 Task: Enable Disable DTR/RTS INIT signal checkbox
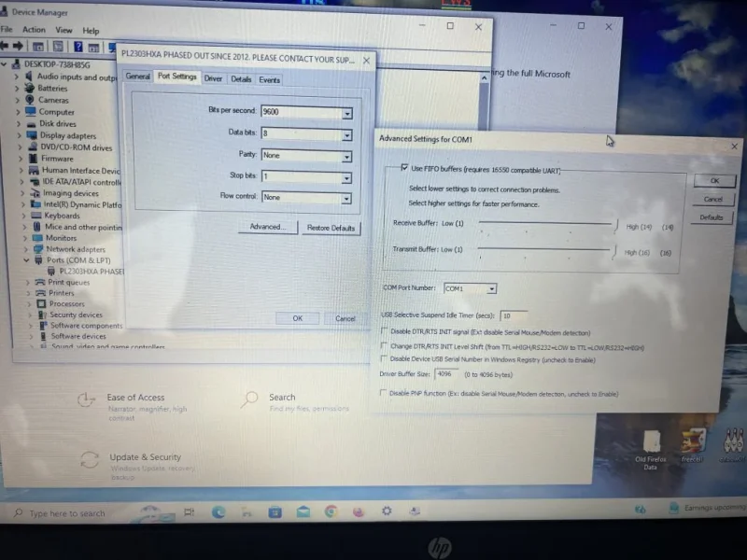click(384, 331)
